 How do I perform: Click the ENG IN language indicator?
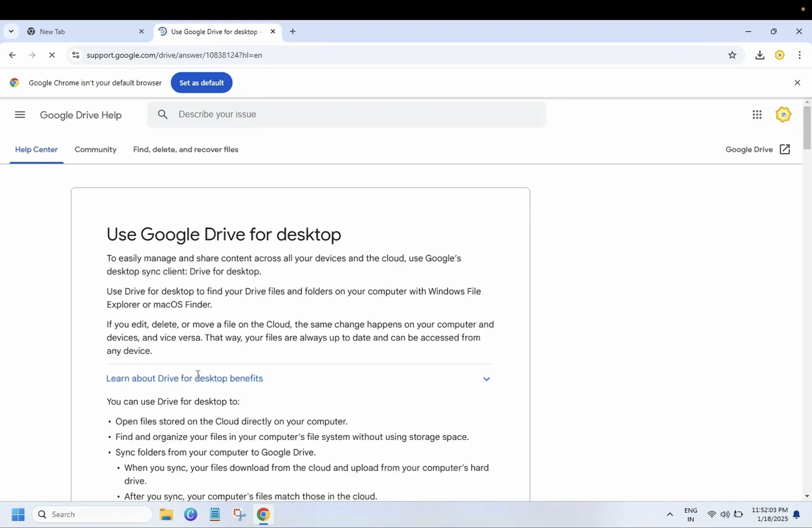tap(691, 514)
